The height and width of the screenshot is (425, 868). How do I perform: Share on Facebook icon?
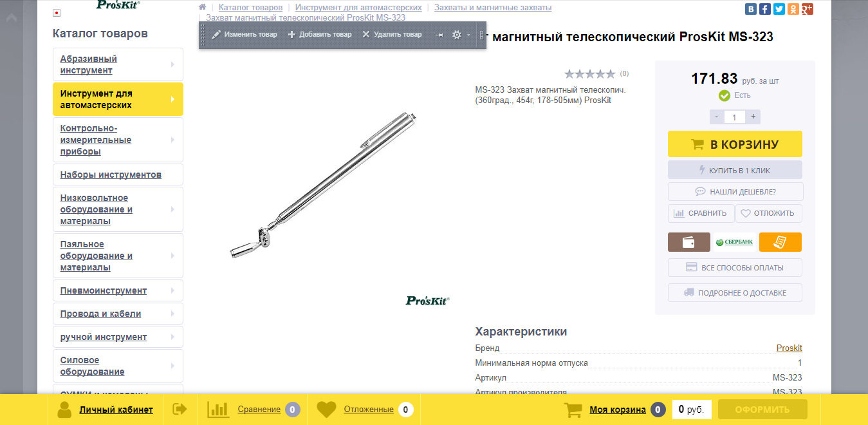click(x=765, y=9)
